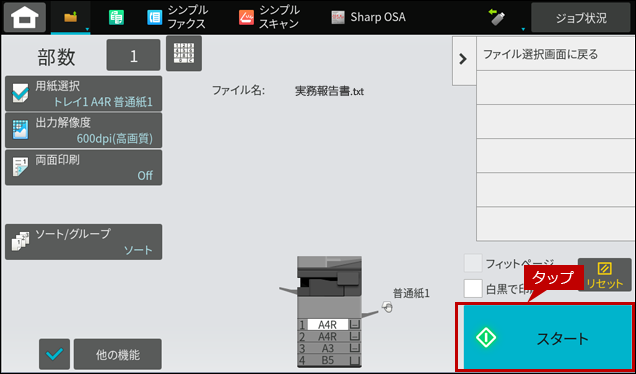Collapse the action panel with chevron
The height and width of the screenshot is (374, 636).
click(464, 60)
